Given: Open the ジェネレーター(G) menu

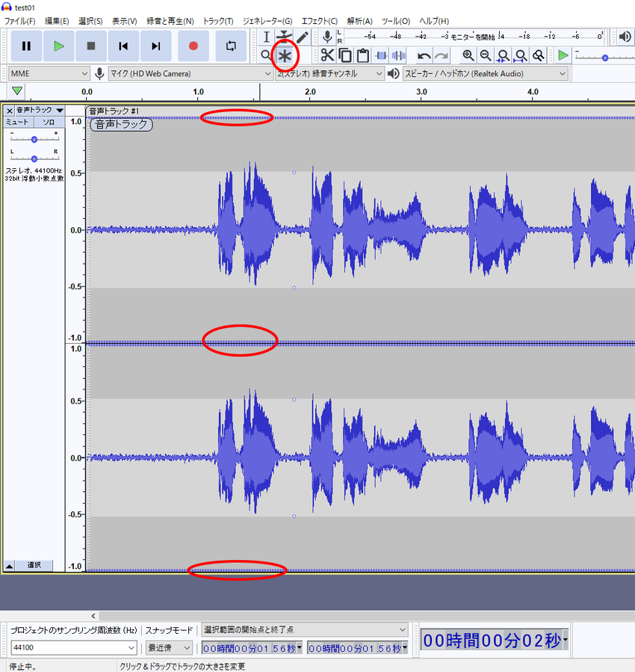Looking at the screenshot, I should point(267,21).
